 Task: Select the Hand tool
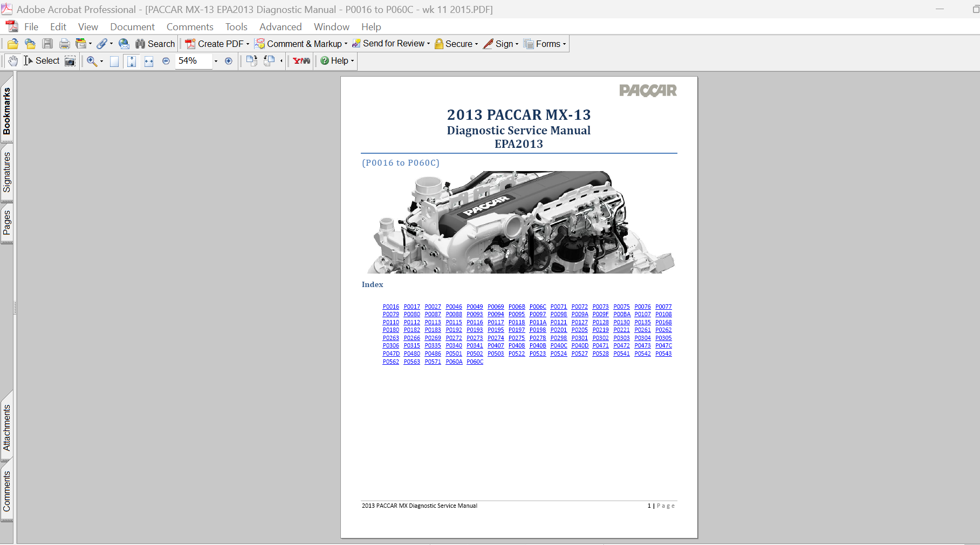13,60
